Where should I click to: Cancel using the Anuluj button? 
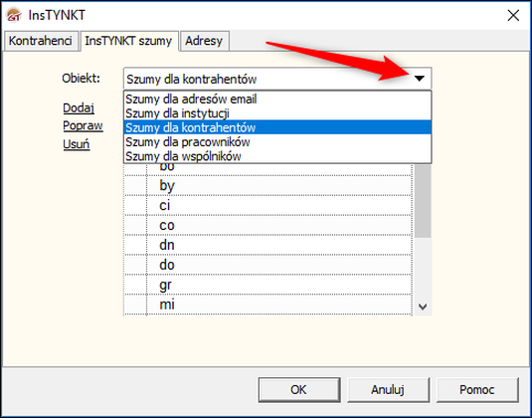point(388,390)
